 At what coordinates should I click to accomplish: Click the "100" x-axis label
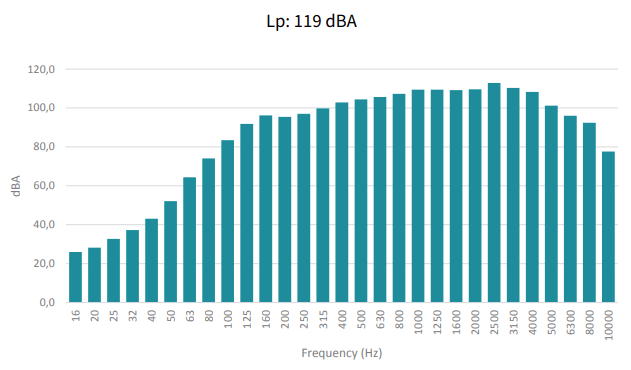[x=228, y=318]
